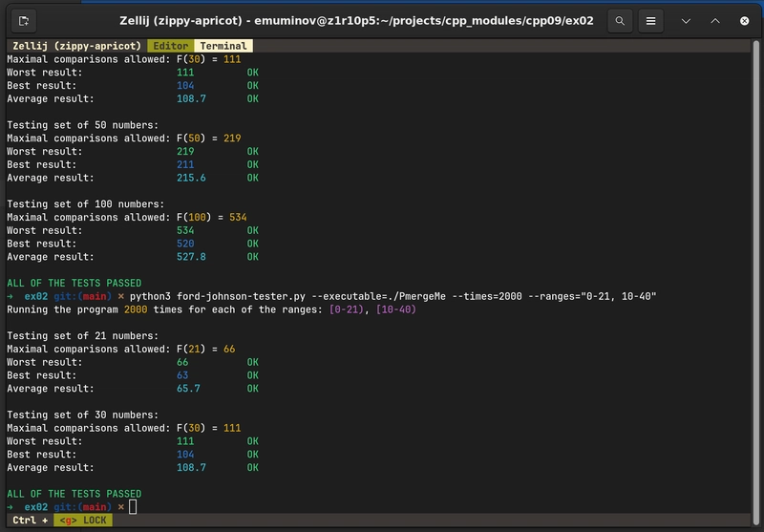Image resolution: width=764 pixels, height=532 pixels.
Task: Click the "Testing set of 50 numbers" line
Action: 83,125
